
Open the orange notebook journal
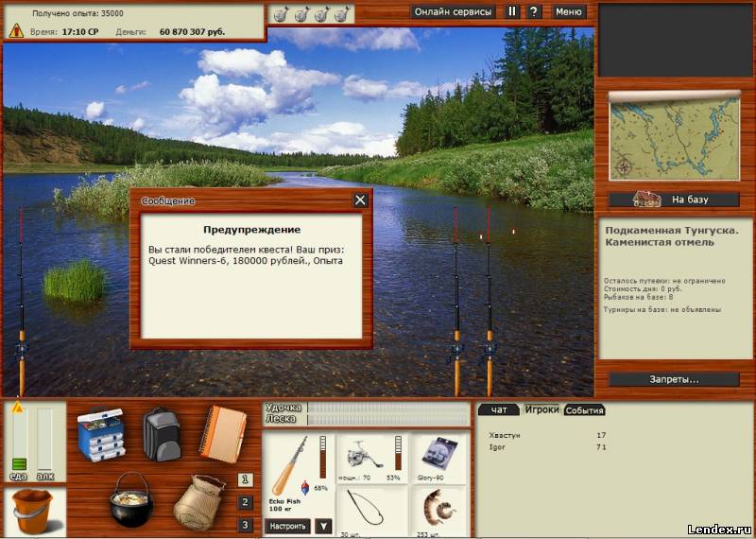tap(223, 434)
